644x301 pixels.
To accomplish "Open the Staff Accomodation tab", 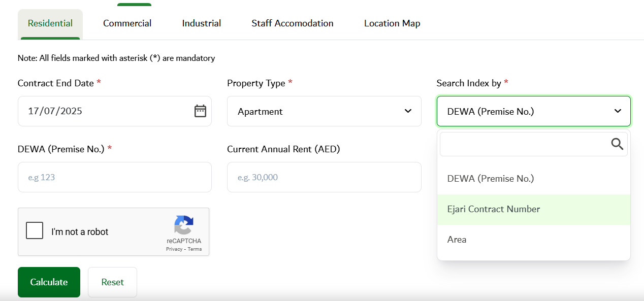I will click(293, 23).
